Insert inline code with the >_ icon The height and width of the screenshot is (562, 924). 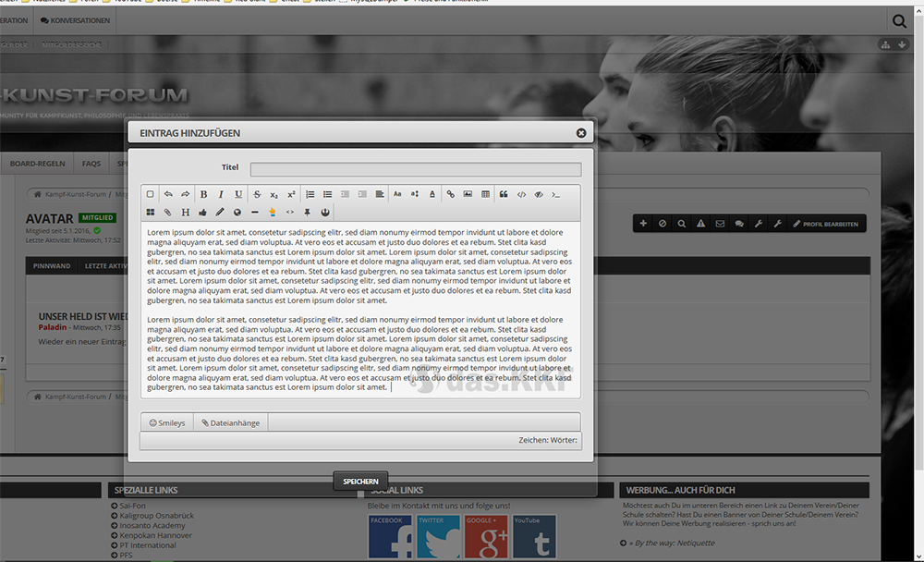[x=555, y=194]
